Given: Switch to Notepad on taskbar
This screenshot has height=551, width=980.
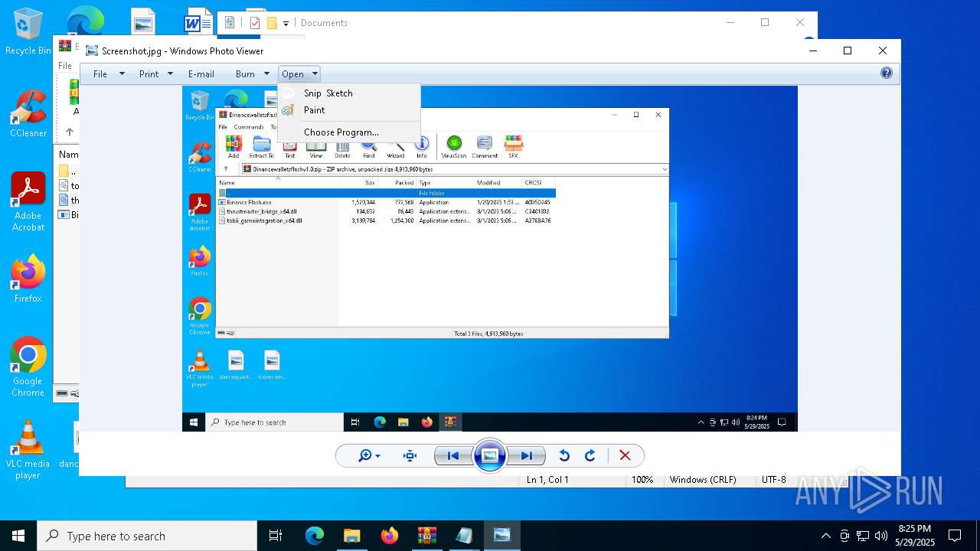Looking at the screenshot, I should pyautogui.click(x=464, y=536).
